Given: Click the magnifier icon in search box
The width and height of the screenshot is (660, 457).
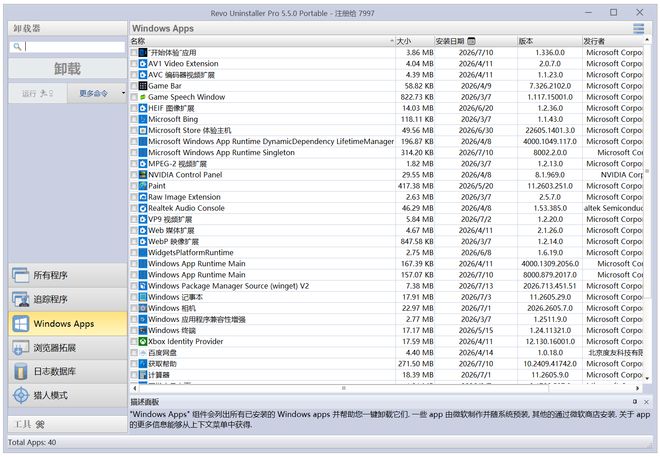Looking at the screenshot, I should tap(17, 46).
